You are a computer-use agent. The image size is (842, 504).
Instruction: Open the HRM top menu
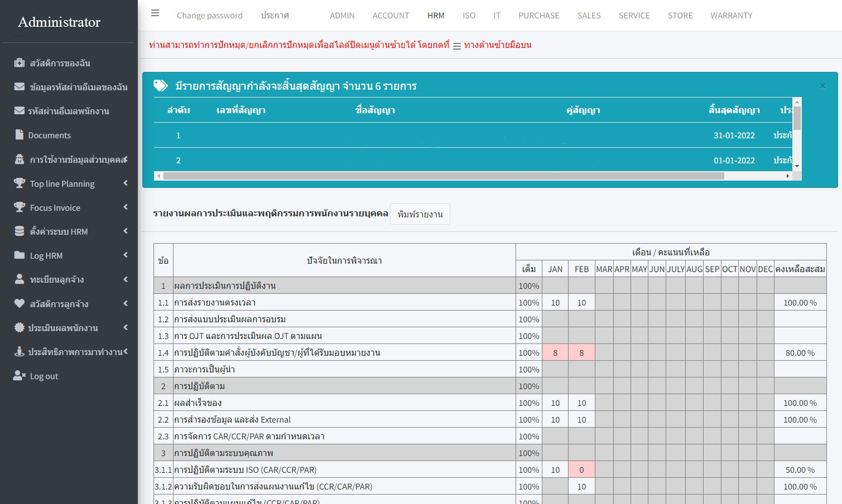436,16
